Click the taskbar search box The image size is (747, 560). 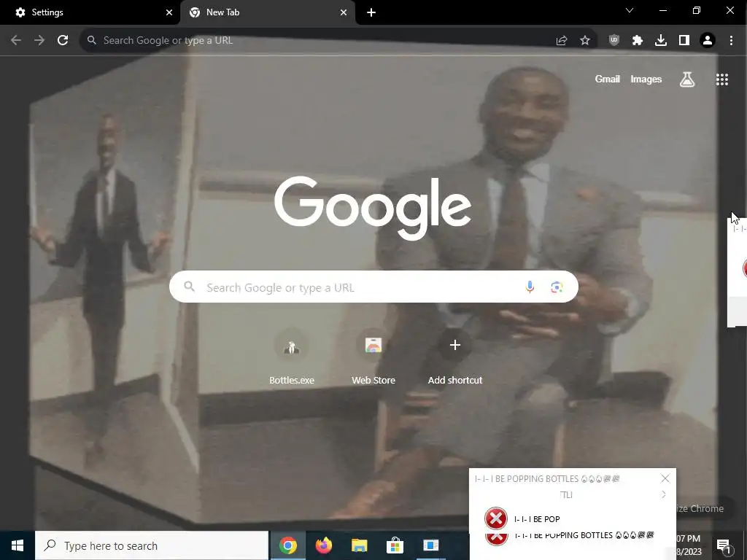[x=152, y=545]
